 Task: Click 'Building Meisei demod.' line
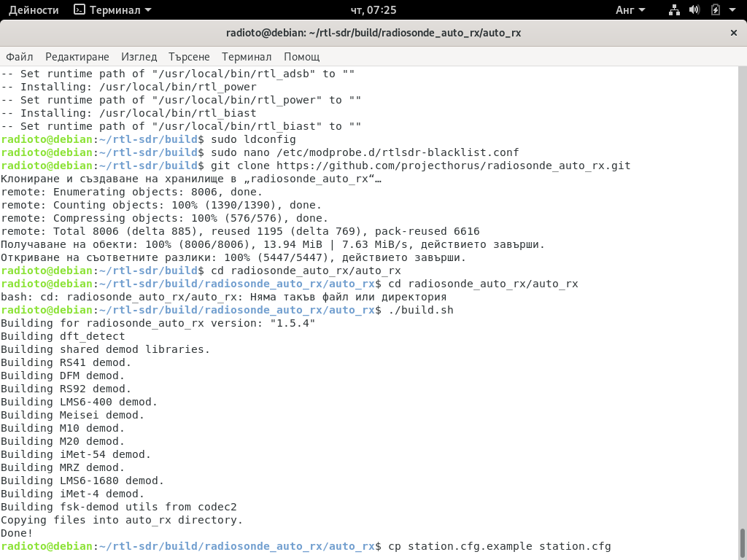pos(72,415)
